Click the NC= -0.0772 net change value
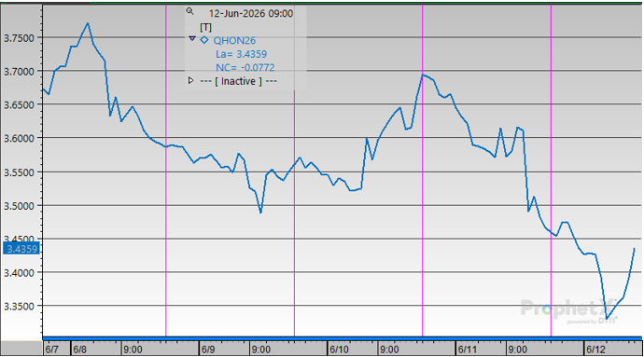644x357 pixels. pos(245,67)
